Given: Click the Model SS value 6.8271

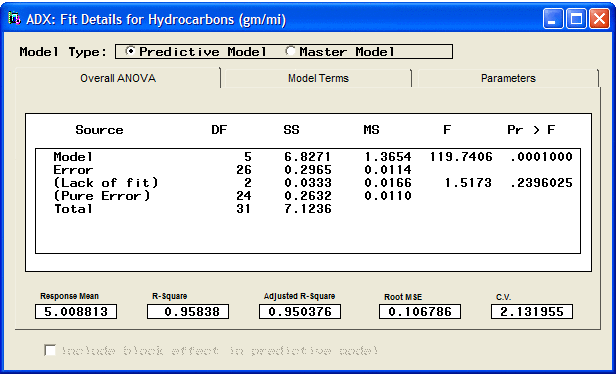Looking at the screenshot, I should (308, 157).
